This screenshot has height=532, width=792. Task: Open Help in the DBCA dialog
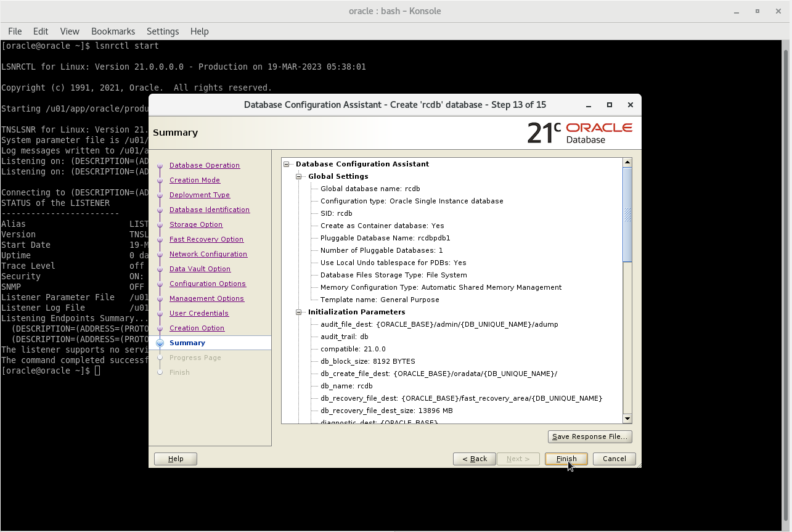[x=176, y=459]
